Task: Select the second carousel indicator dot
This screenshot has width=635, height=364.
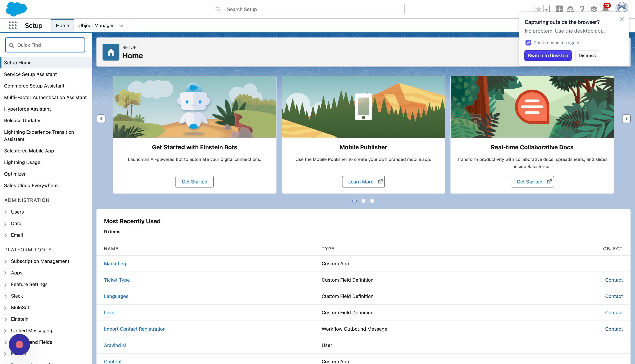Action: coord(363,201)
